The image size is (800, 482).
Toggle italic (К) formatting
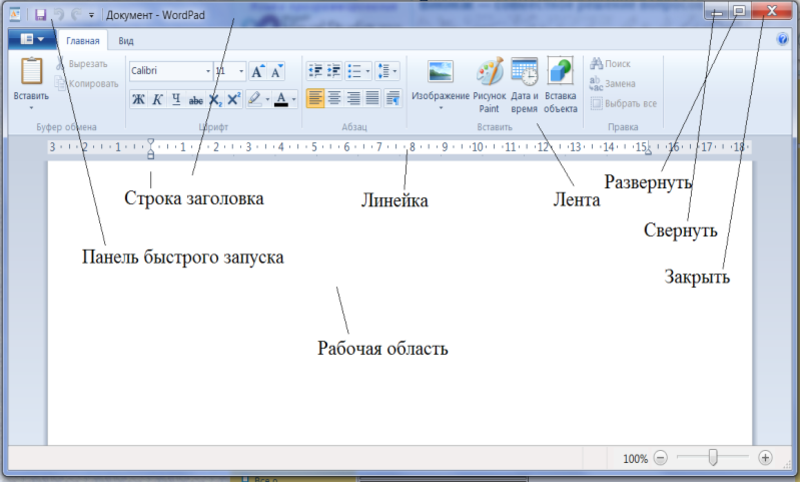pos(158,98)
